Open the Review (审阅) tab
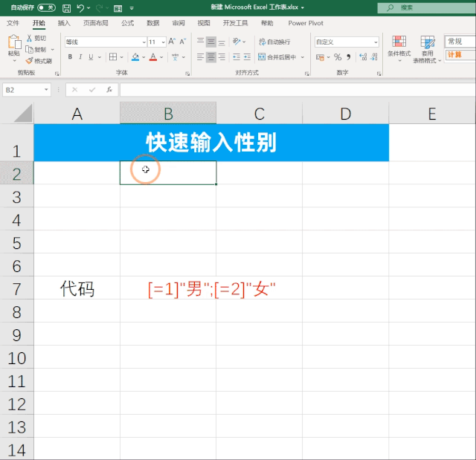 178,23
